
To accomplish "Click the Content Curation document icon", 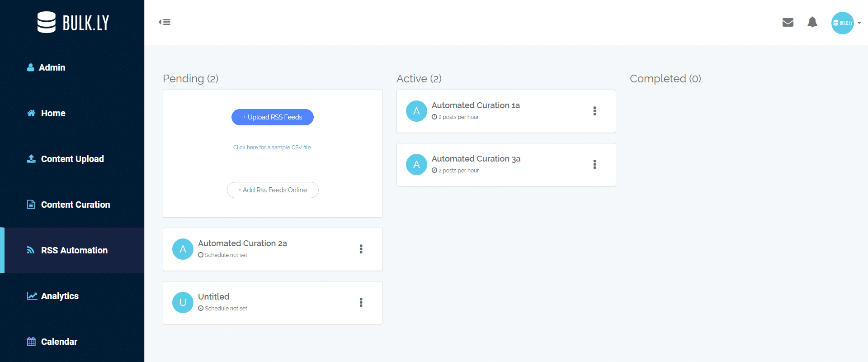I will click(31, 205).
